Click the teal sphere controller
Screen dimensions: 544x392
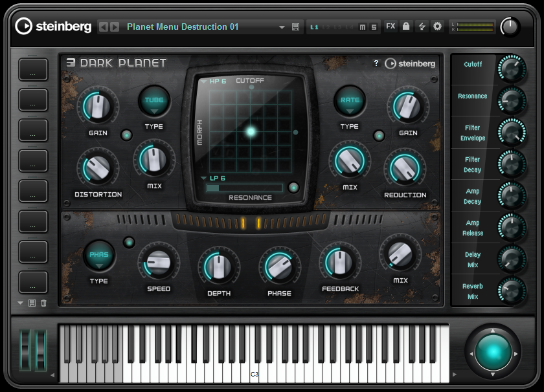click(x=493, y=353)
